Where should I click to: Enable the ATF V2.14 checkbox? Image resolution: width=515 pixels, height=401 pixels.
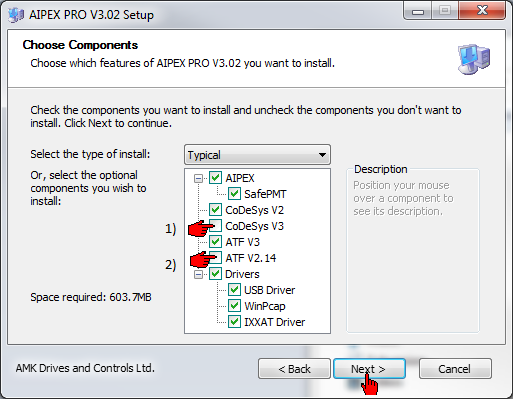pos(217,258)
